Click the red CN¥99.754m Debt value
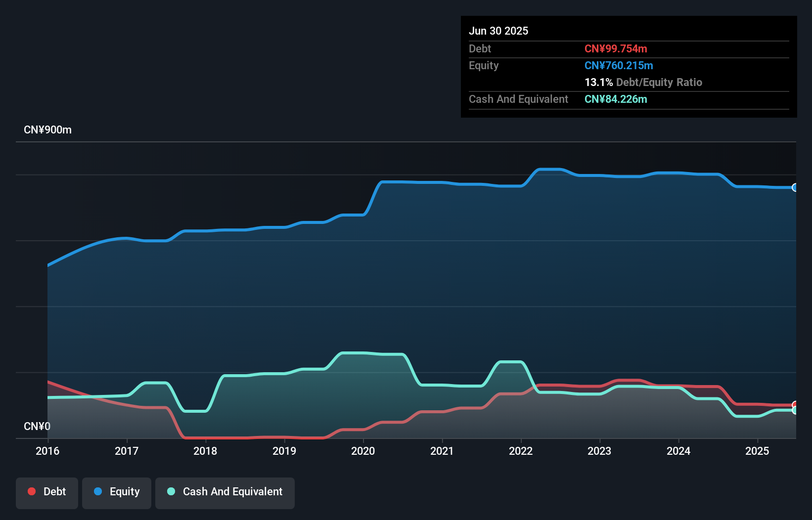The width and height of the screenshot is (812, 520). (x=616, y=48)
